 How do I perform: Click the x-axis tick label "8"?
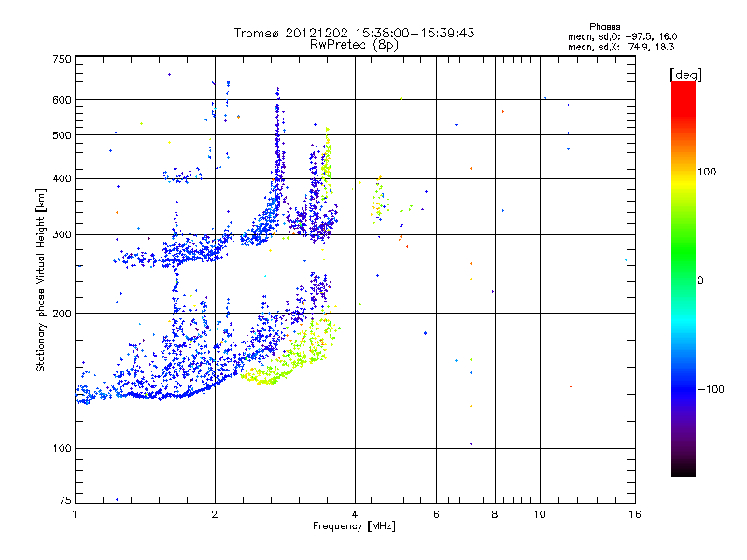(495, 514)
